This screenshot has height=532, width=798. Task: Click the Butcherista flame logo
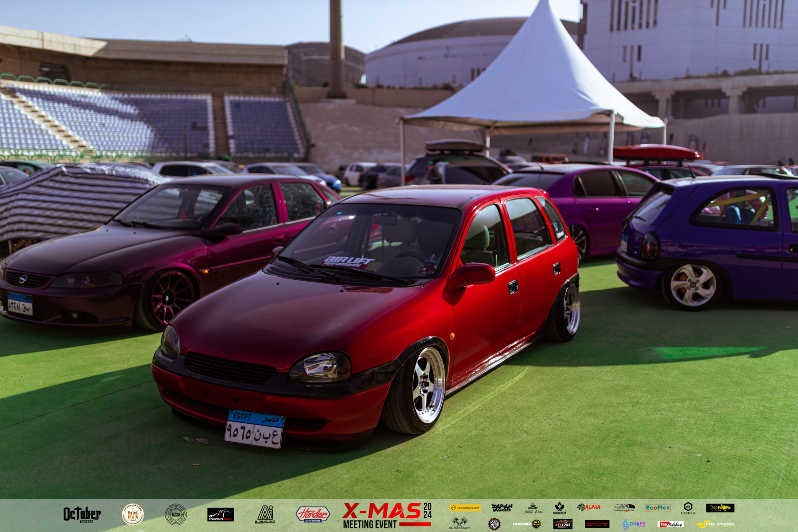click(559, 509)
